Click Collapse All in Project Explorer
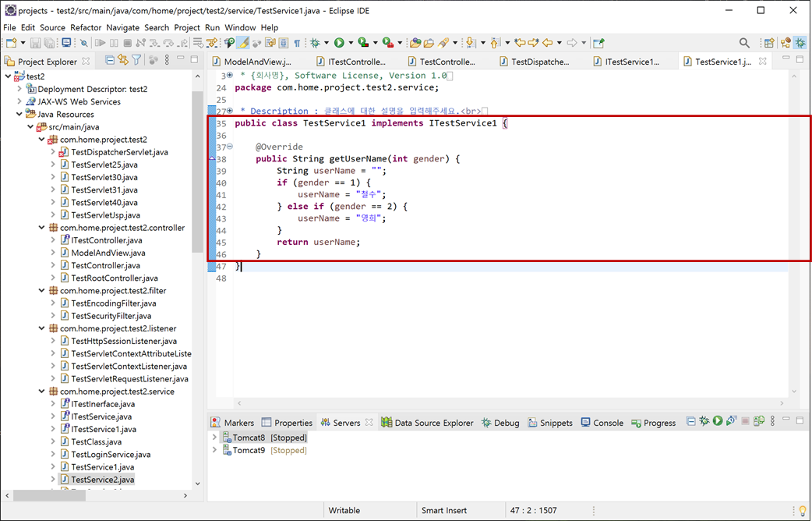The width and height of the screenshot is (812, 521). tap(110, 60)
